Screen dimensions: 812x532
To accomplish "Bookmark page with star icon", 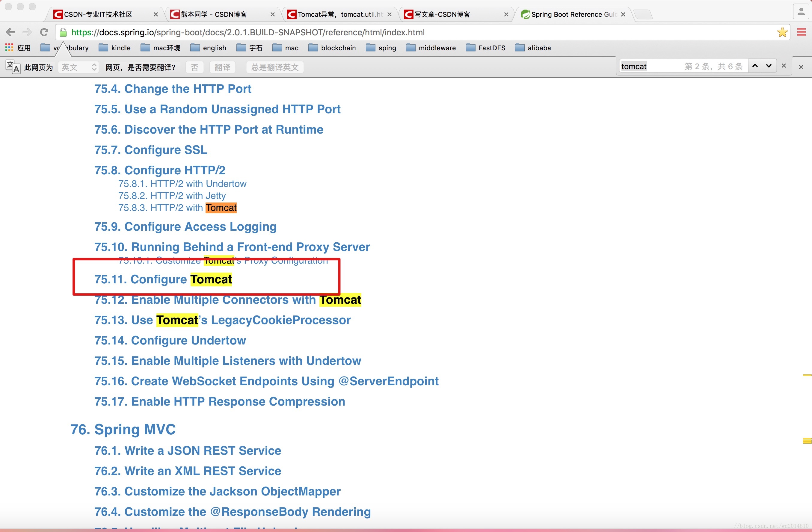I will point(782,32).
